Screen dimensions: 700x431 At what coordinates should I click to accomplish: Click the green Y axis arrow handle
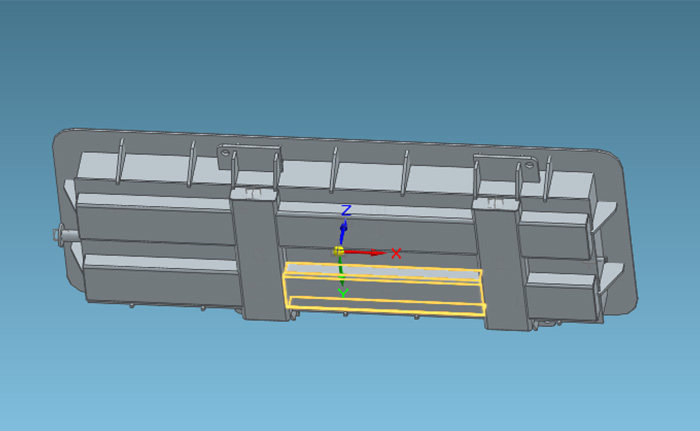click(x=342, y=277)
